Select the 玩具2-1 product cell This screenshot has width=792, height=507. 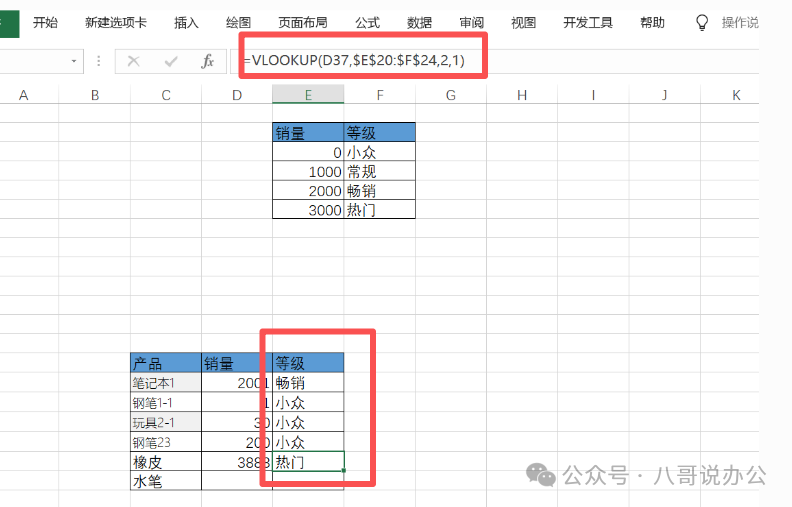[166, 422]
